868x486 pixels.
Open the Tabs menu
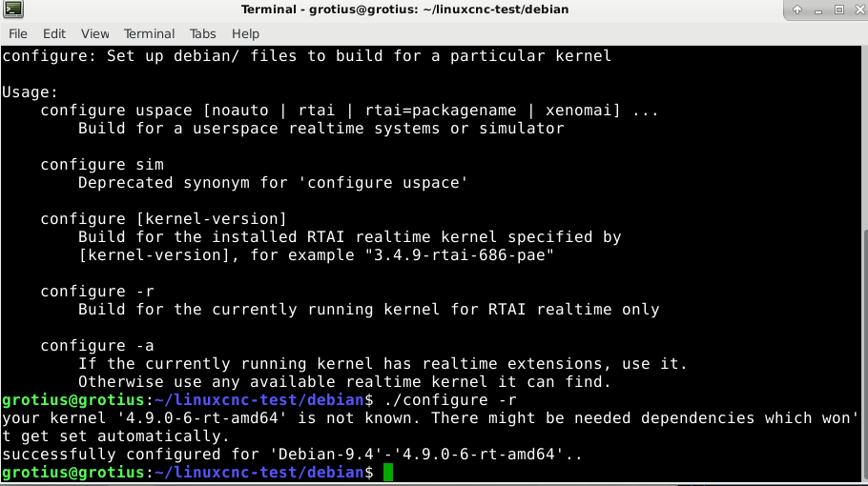(202, 33)
